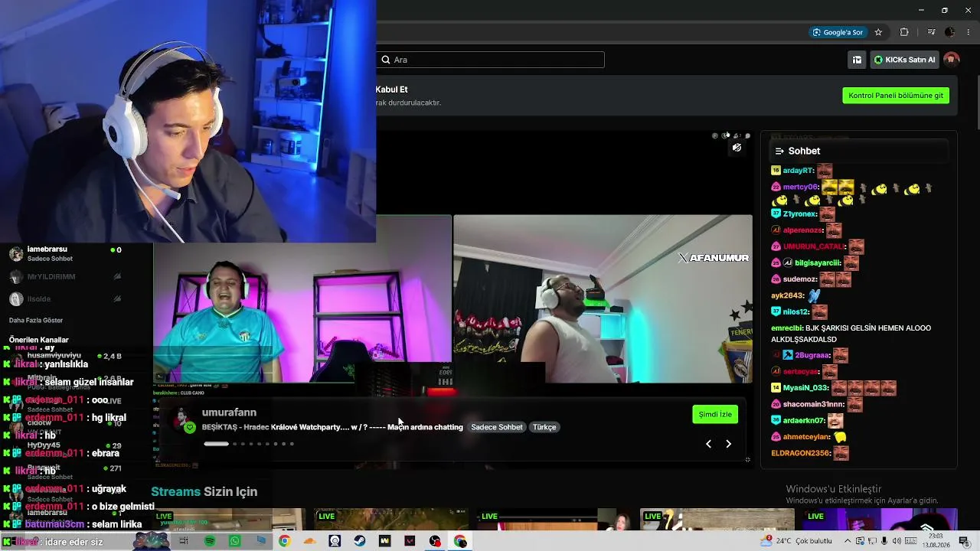Click the sudemoz username in chat
The height and width of the screenshot is (551, 980).
[x=800, y=279]
